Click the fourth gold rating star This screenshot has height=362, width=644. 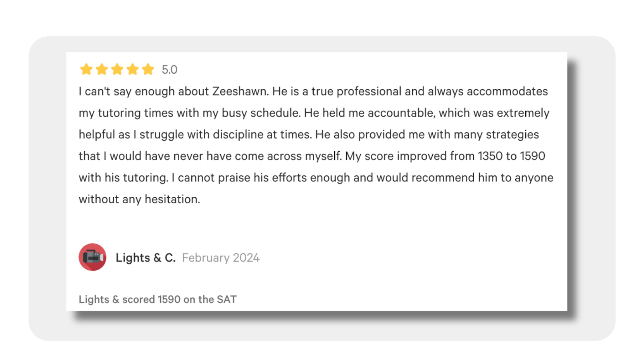point(133,69)
